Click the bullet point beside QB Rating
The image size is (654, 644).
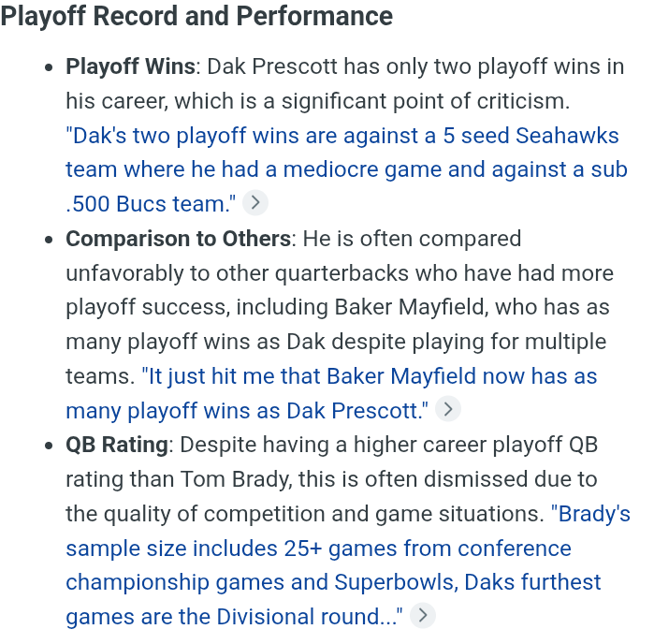[x=49, y=446]
